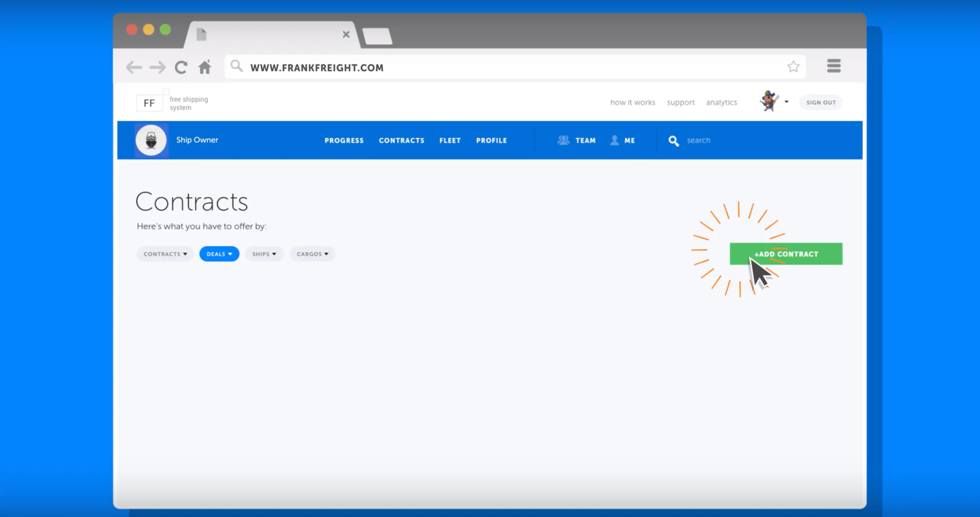Click the address bar URL

pyautogui.click(x=317, y=68)
